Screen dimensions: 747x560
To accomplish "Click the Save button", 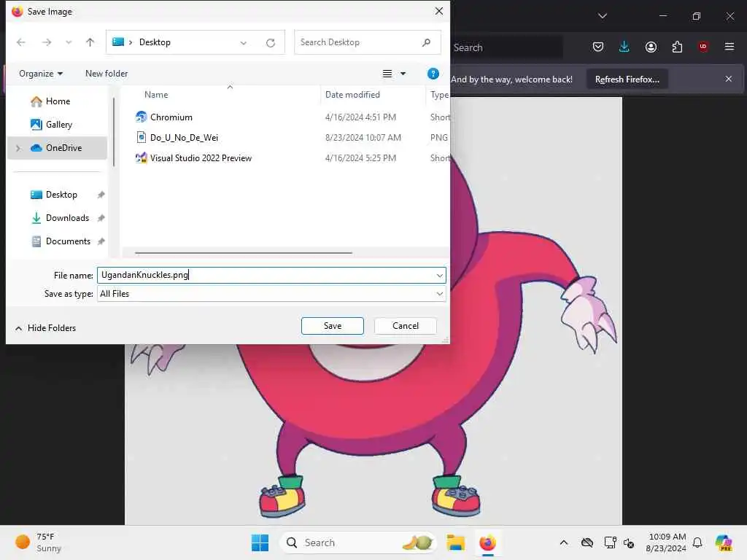I will [333, 326].
